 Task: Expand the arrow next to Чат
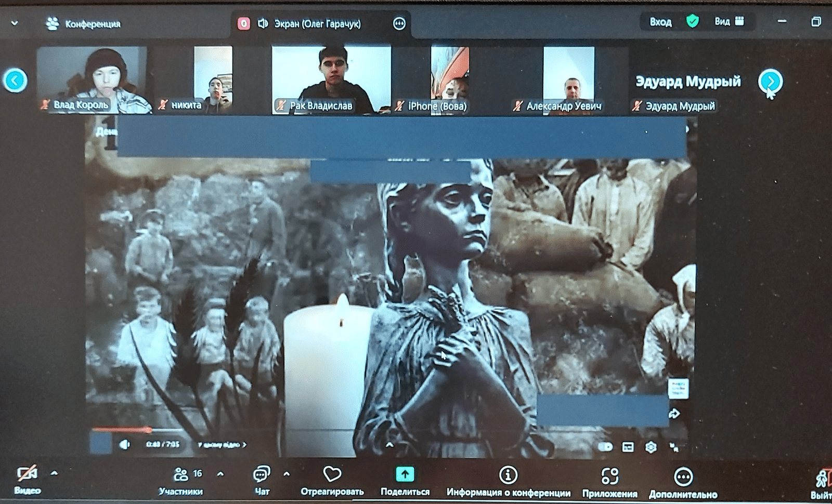[x=287, y=474]
